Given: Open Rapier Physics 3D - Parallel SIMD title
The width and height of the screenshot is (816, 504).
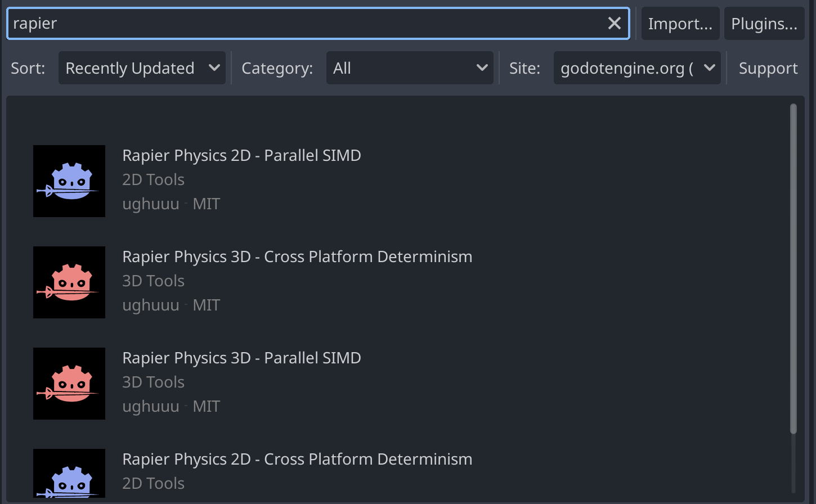Looking at the screenshot, I should point(241,358).
